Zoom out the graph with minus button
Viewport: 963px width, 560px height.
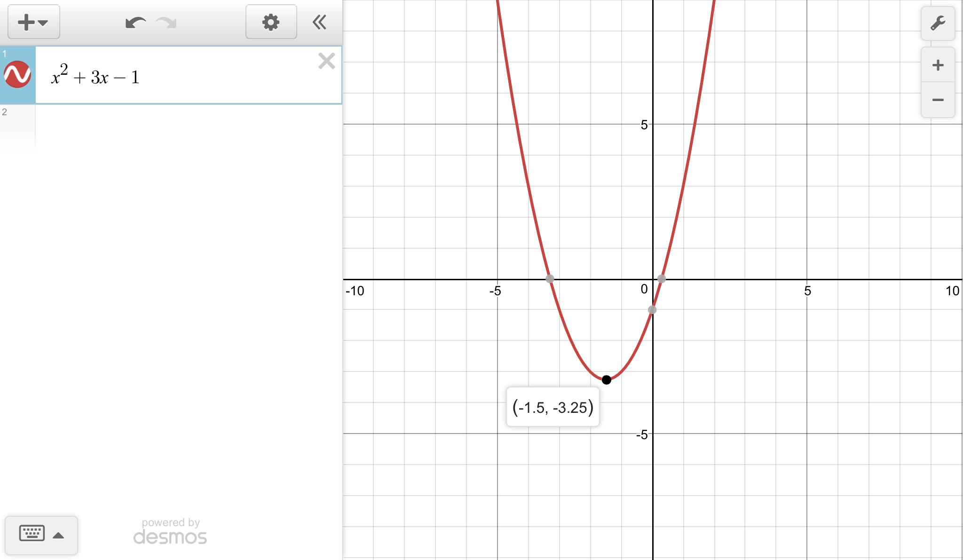point(938,100)
